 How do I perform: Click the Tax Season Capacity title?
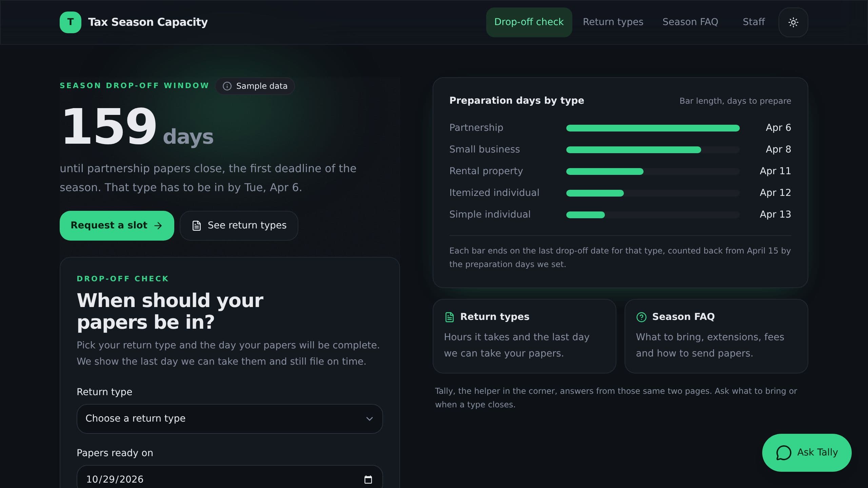148,22
